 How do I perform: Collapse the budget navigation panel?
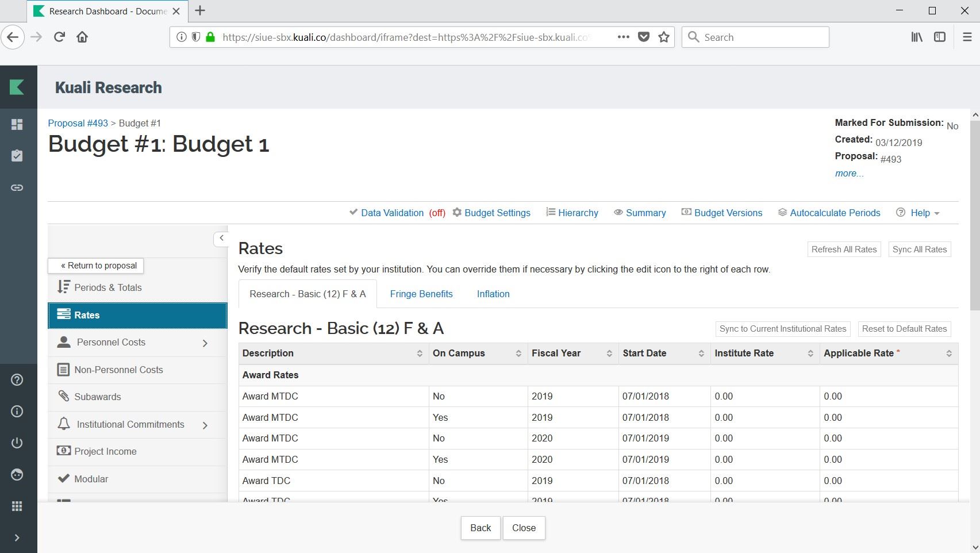point(221,238)
